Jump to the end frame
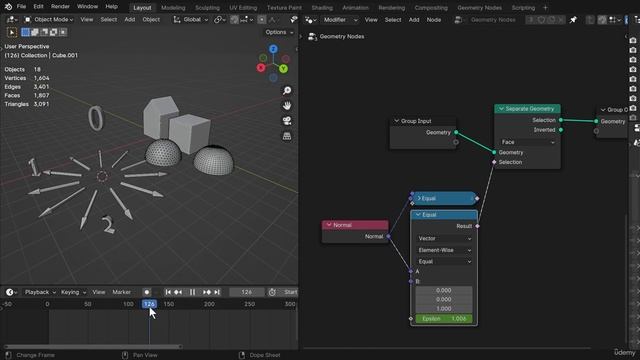640x360 pixels. point(217,292)
